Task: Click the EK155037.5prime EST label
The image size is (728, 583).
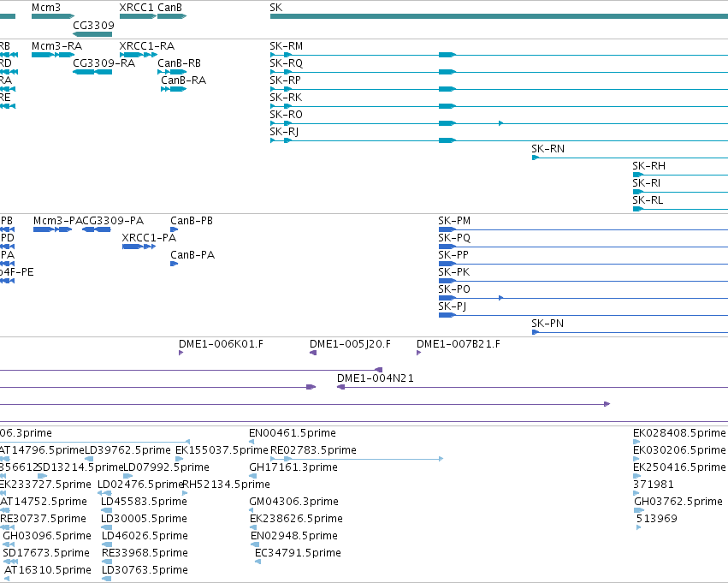Action: coord(222,450)
